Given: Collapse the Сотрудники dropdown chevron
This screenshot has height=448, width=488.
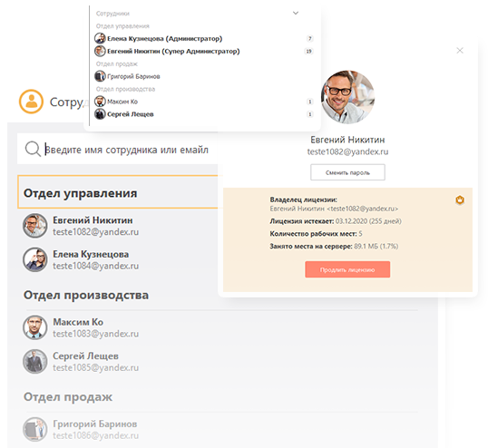Looking at the screenshot, I should click(x=296, y=13).
